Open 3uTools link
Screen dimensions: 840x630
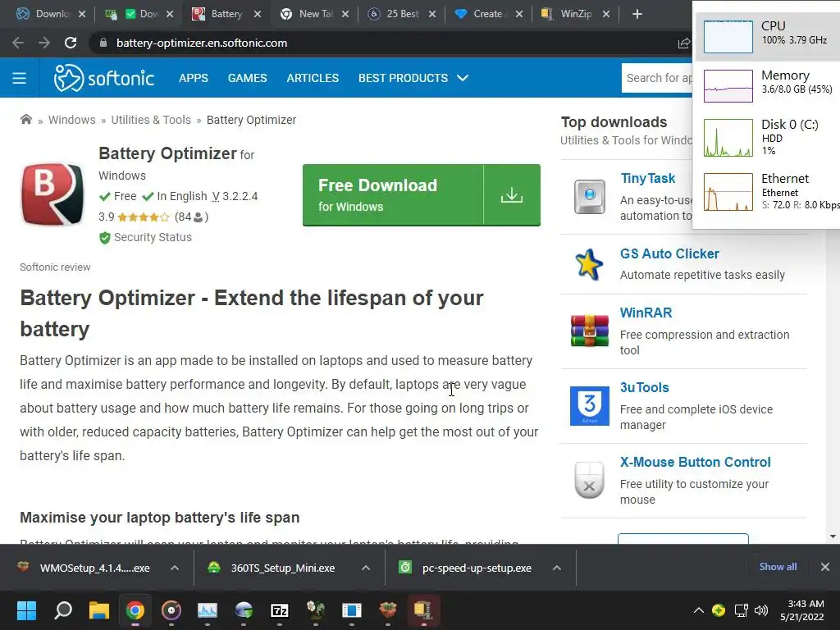tap(645, 387)
